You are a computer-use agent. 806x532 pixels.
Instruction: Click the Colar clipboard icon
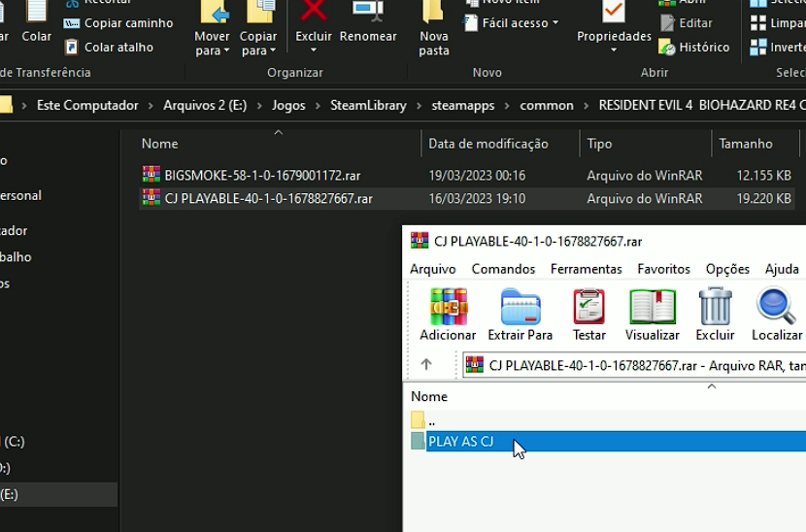click(x=37, y=12)
